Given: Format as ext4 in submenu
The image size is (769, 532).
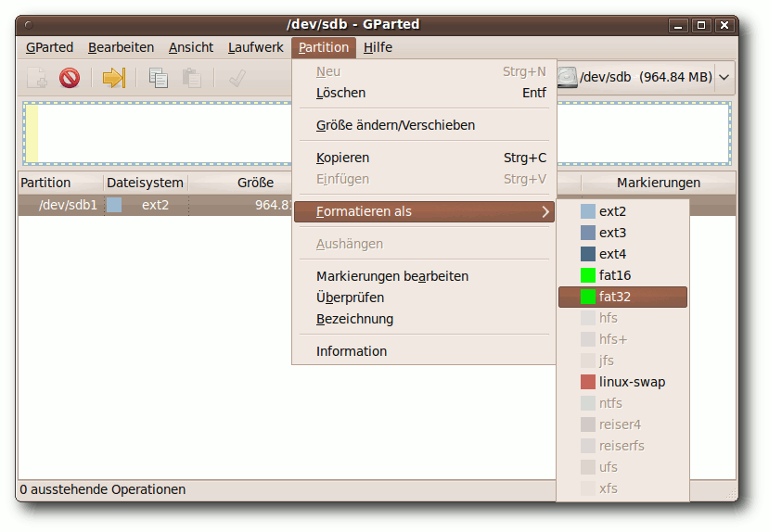Looking at the screenshot, I should (622, 254).
